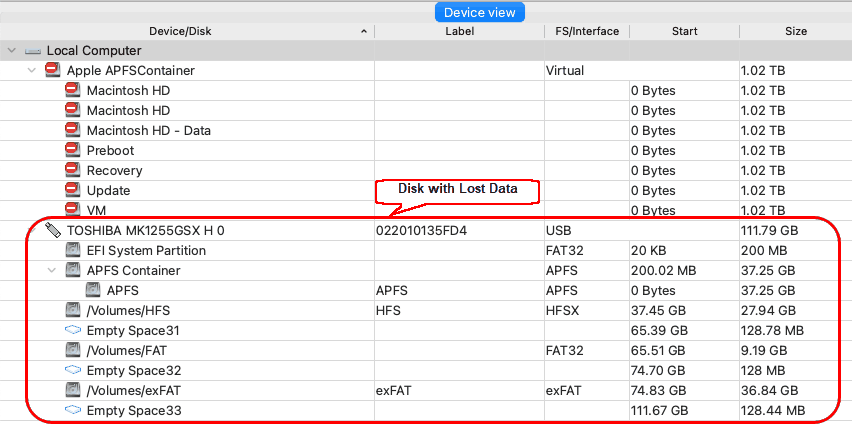Select the VM volume row

426,210
